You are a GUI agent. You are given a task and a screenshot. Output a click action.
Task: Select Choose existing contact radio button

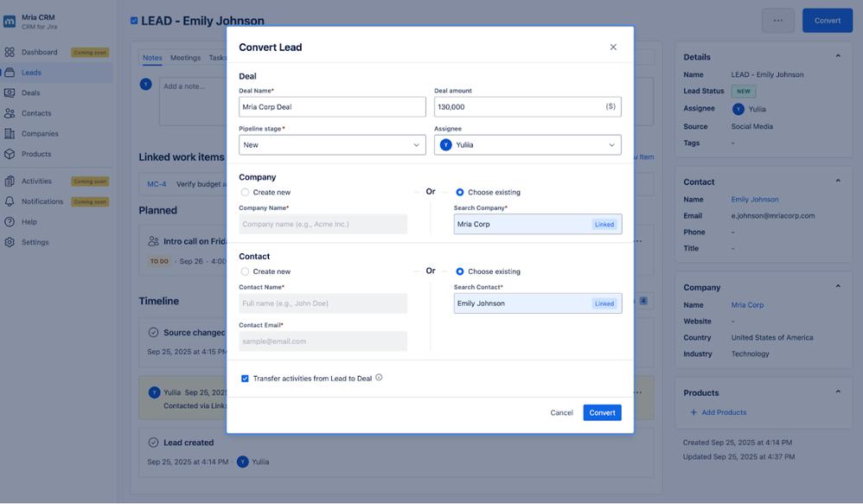tap(459, 271)
